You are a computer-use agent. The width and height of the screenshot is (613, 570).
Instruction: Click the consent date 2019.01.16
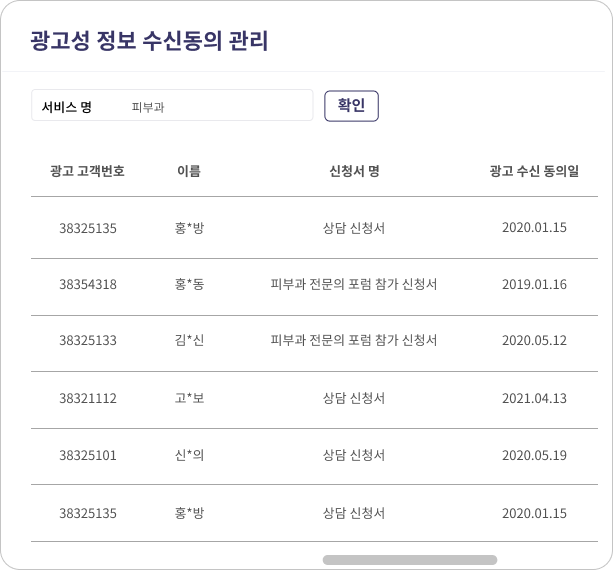pyautogui.click(x=534, y=284)
